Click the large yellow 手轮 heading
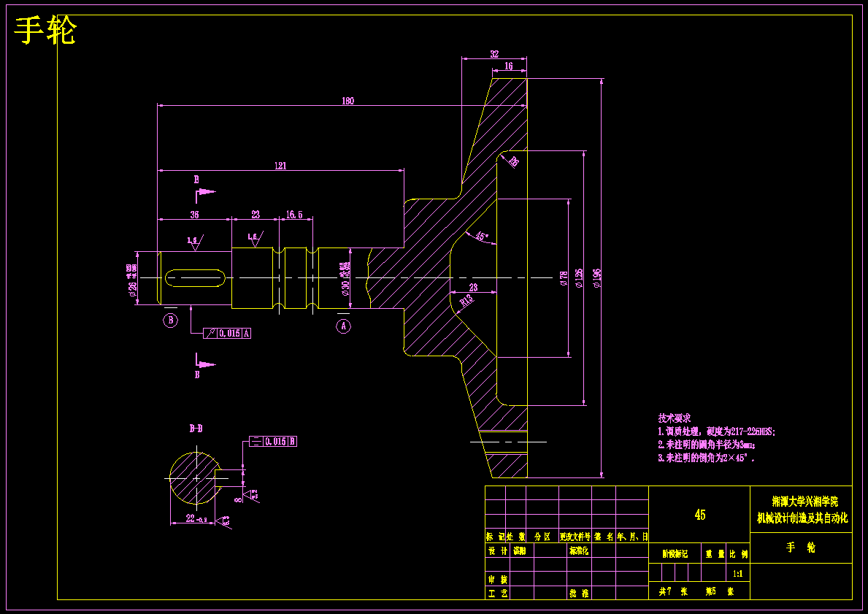This screenshot has height=614, width=868. coord(45,31)
